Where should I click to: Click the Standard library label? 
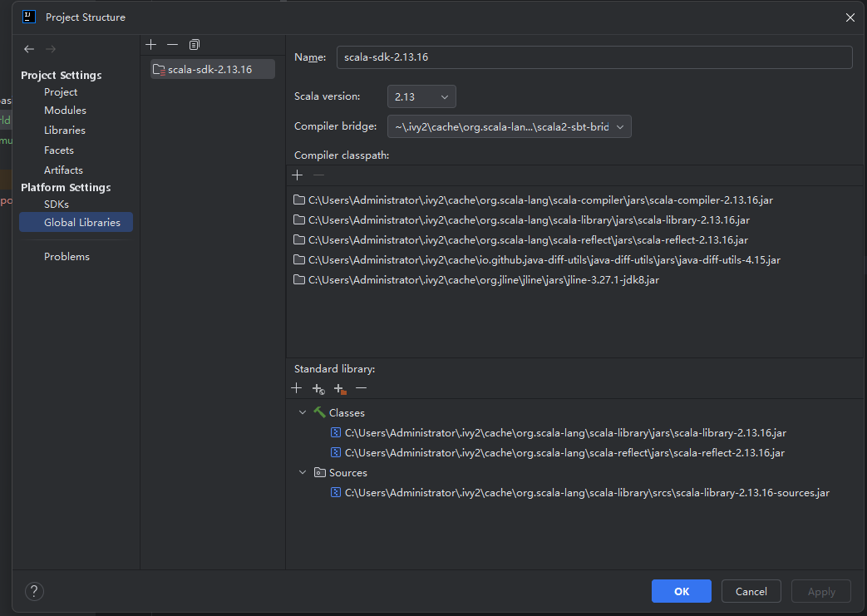pyautogui.click(x=334, y=368)
